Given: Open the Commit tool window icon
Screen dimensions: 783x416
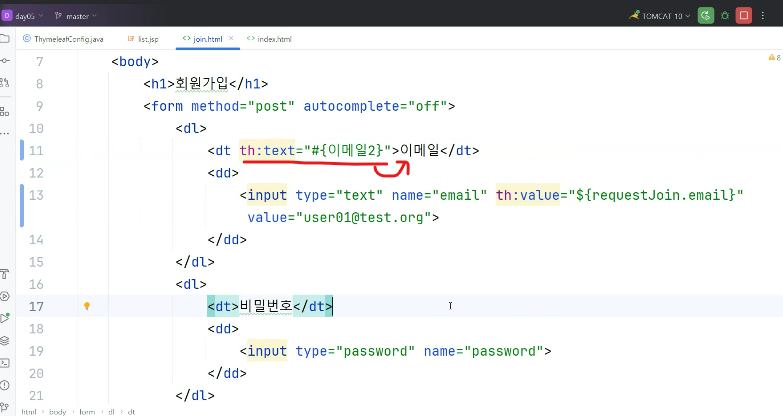Looking at the screenshot, I should 4,60.
